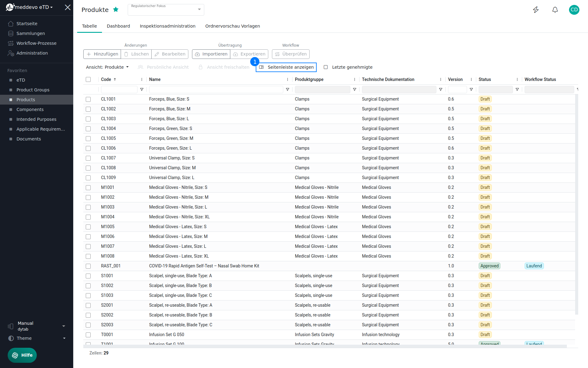Open the lightning bolt quick actions icon
The width and height of the screenshot is (588, 368).
536,10
